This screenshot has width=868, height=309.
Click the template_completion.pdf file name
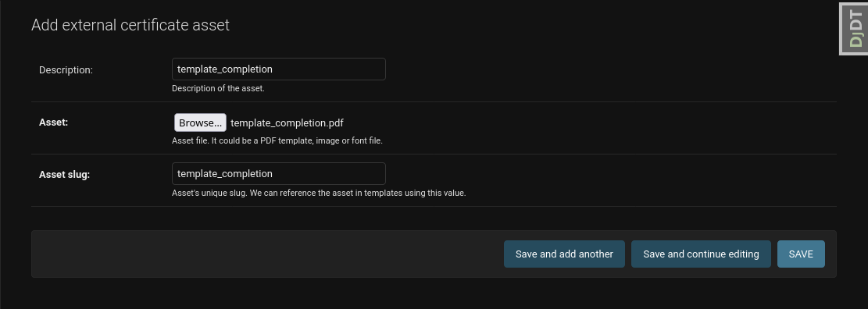(287, 123)
